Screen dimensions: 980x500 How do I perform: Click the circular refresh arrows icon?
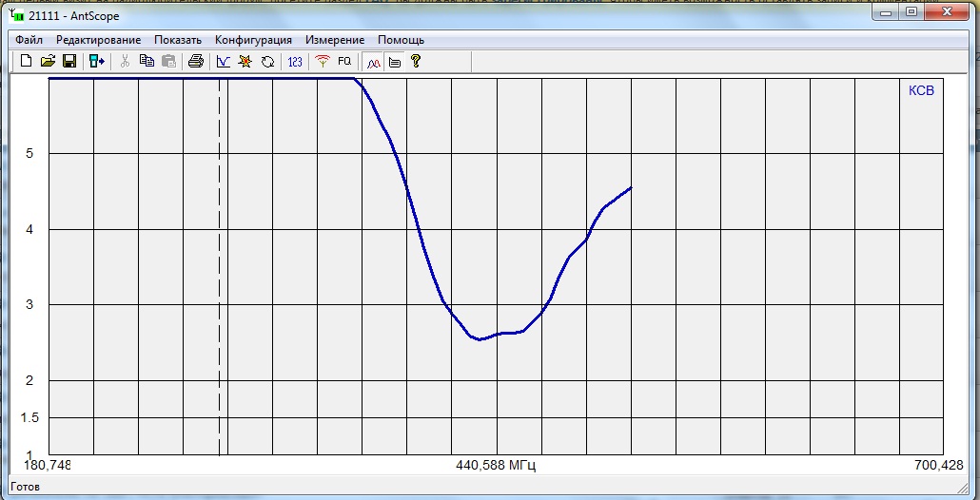[267, 61]
